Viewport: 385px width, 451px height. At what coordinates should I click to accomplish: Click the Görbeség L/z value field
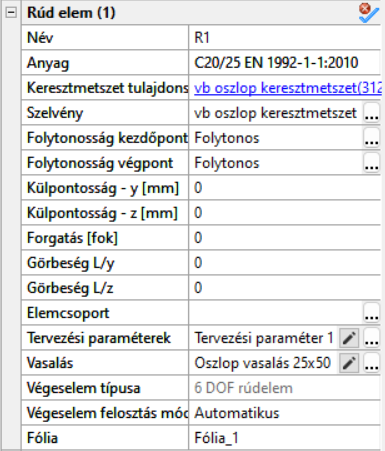(285, 288)
